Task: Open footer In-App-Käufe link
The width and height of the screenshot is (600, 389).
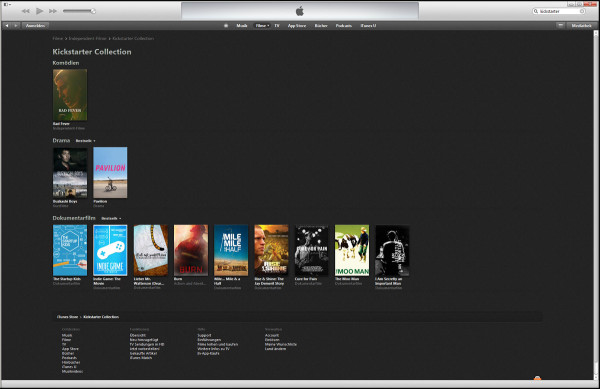Action: [209, 353]
